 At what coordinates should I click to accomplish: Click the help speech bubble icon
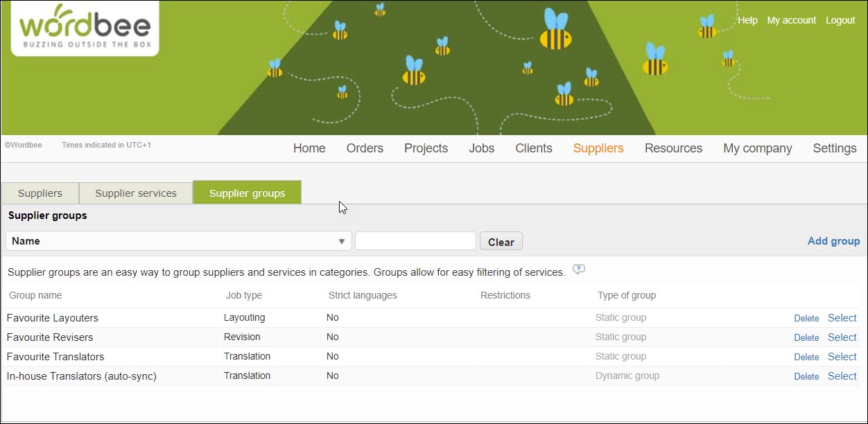click(579, 270)
